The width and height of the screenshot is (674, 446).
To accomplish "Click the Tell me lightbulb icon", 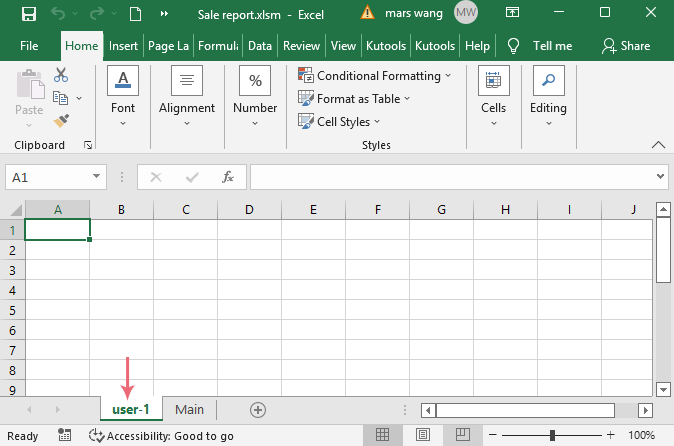I will pyautogui.click(x=513, y=46).
